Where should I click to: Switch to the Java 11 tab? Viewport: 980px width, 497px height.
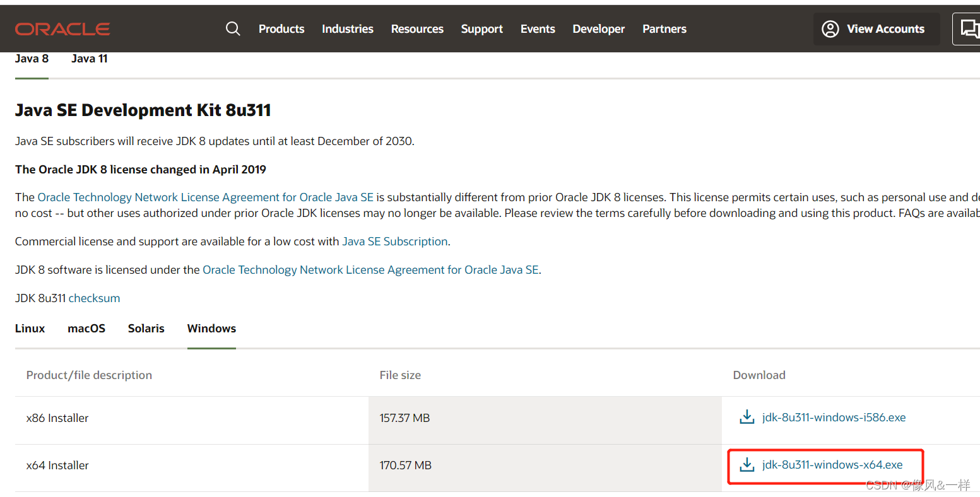(90, 59)
